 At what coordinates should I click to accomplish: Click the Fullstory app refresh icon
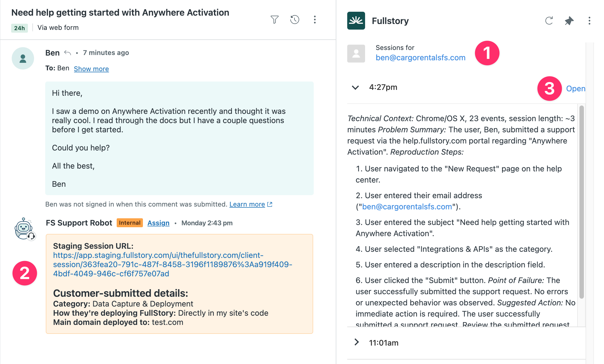click(x=549, y=21)
